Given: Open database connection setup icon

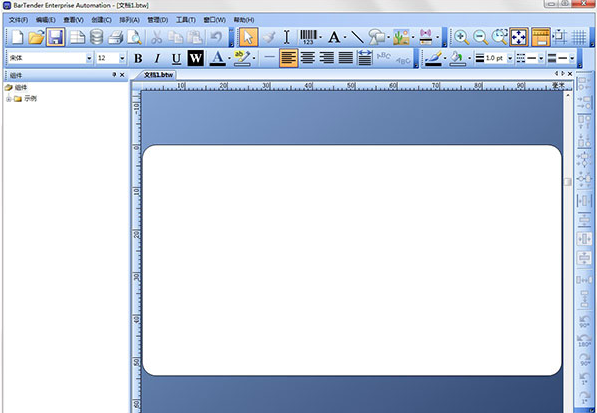Looking at the screenshot, I should pos(96,37).
